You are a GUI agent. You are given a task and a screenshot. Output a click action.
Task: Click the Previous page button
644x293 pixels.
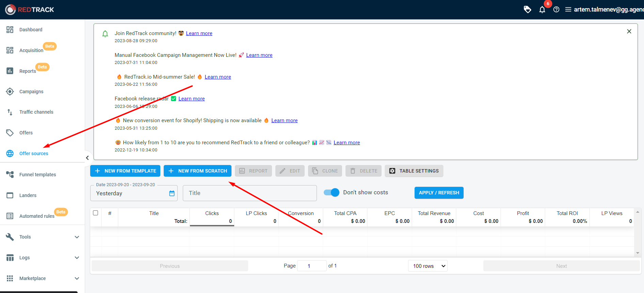click(170, 266)
